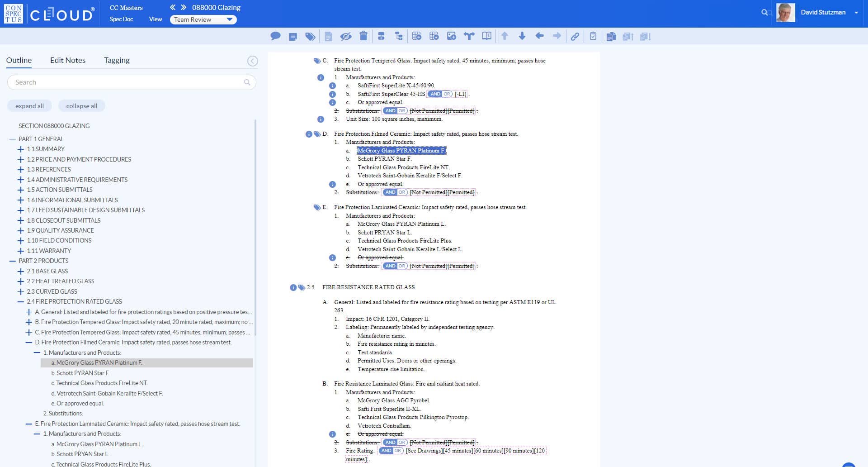Open the Spec Doc menu
The width and height of the screenshot is (868, 467).
tap(121, 19)
